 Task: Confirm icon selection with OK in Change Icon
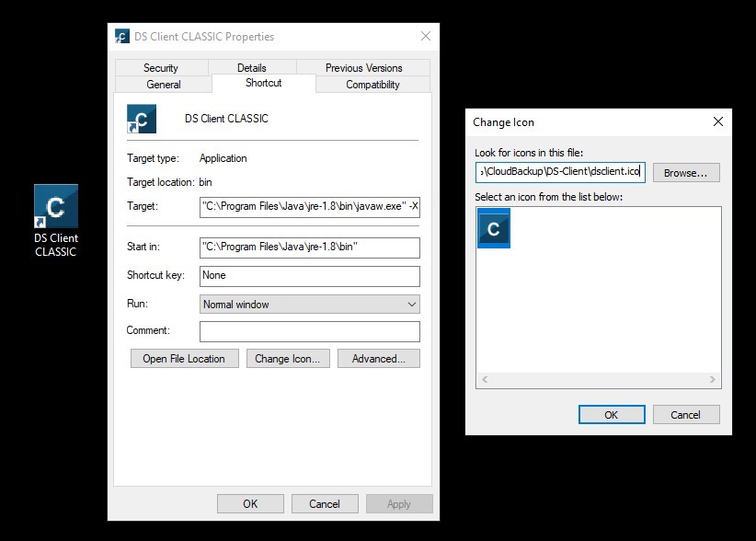[x=612, y=415]
